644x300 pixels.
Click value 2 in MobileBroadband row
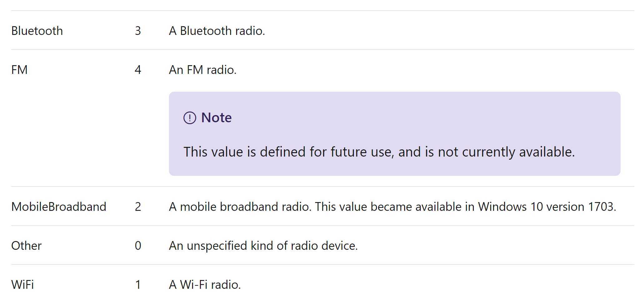pos(138,207)
